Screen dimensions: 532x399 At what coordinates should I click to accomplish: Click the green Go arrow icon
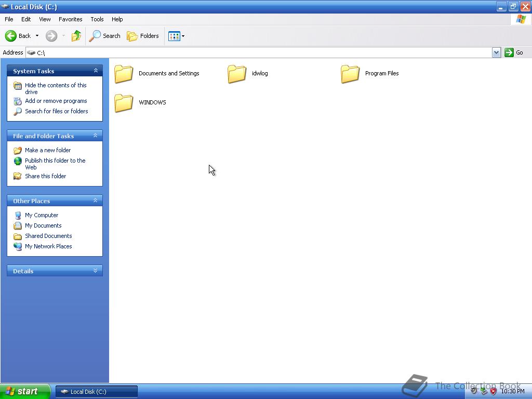509,52
